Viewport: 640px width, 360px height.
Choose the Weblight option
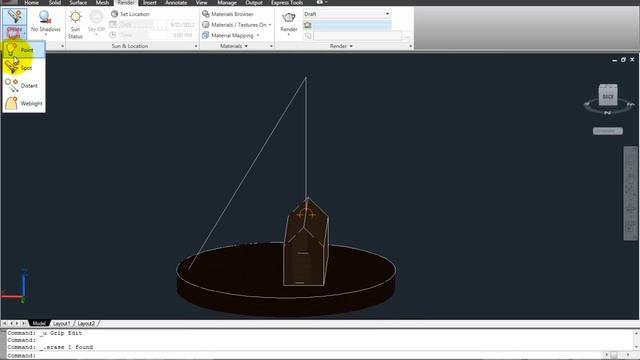24,103
